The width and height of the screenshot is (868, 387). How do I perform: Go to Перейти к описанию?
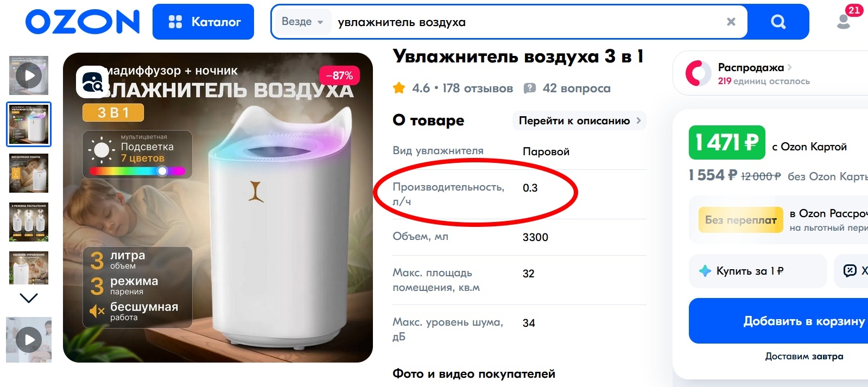coord(579,120)
